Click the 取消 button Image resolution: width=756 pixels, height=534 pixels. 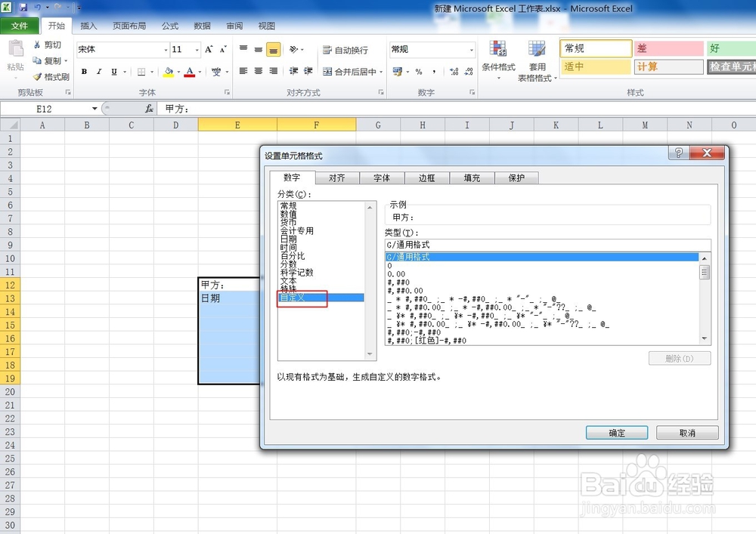[687, 433]
